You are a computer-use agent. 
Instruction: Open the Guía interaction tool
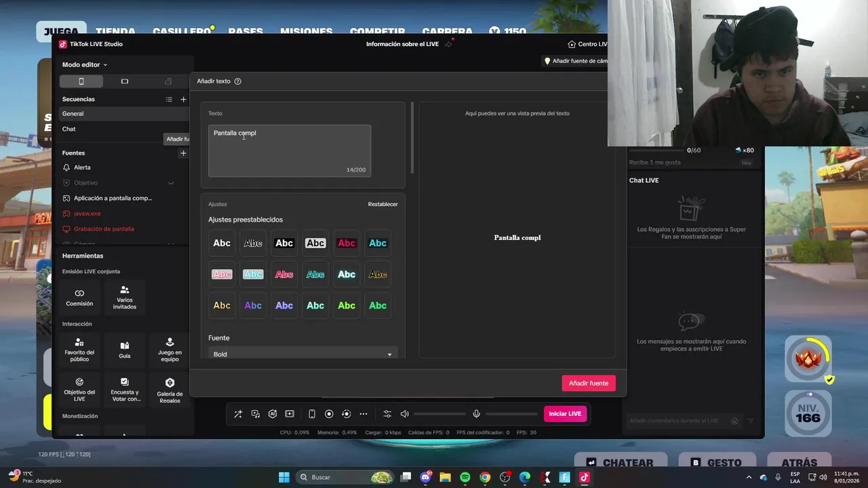pos(125,349)
